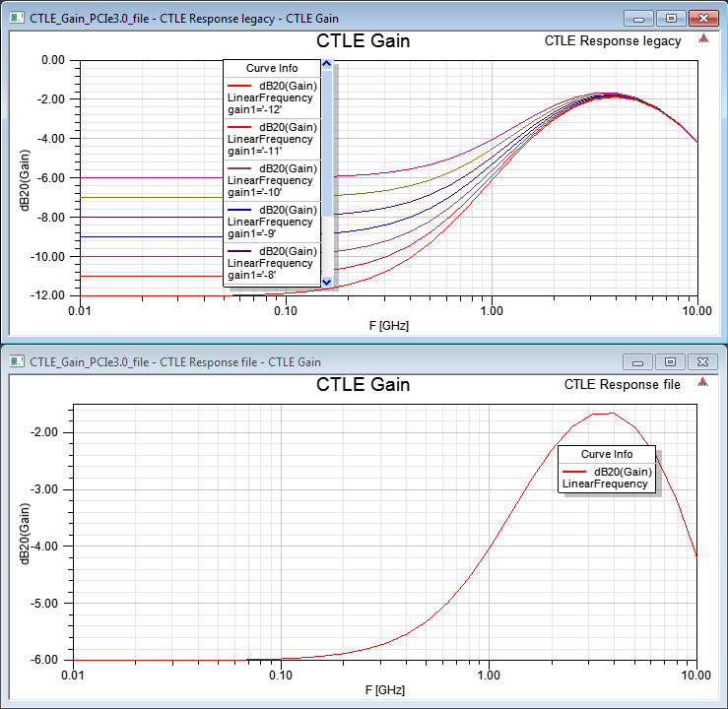Close the CTLE Response legacy window
The image size is (728, 709).
pos(703,19)
